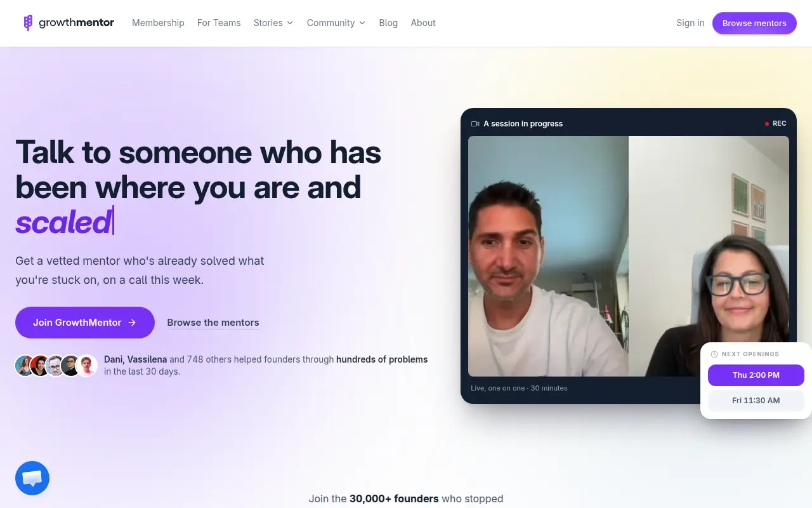Expand the Community dropdown
This screenshot has height=508, width=812.
336,23
